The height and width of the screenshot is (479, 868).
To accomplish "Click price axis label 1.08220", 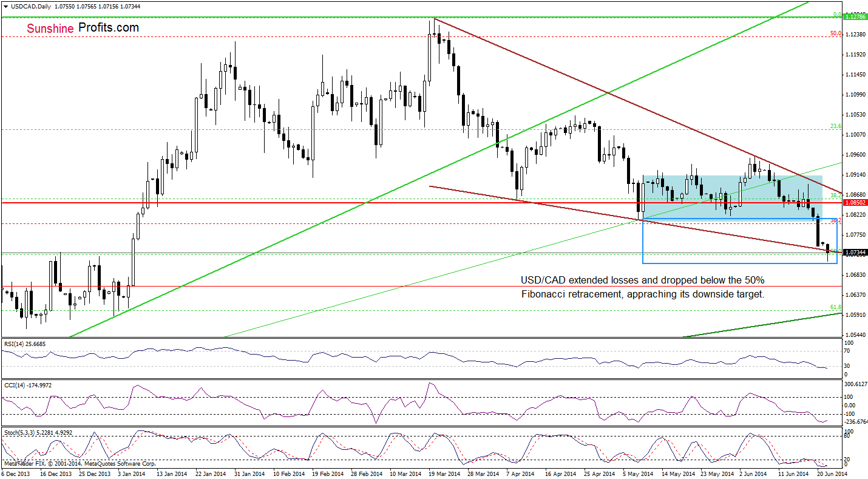I will pyautogui.click(x=855, y=214).
